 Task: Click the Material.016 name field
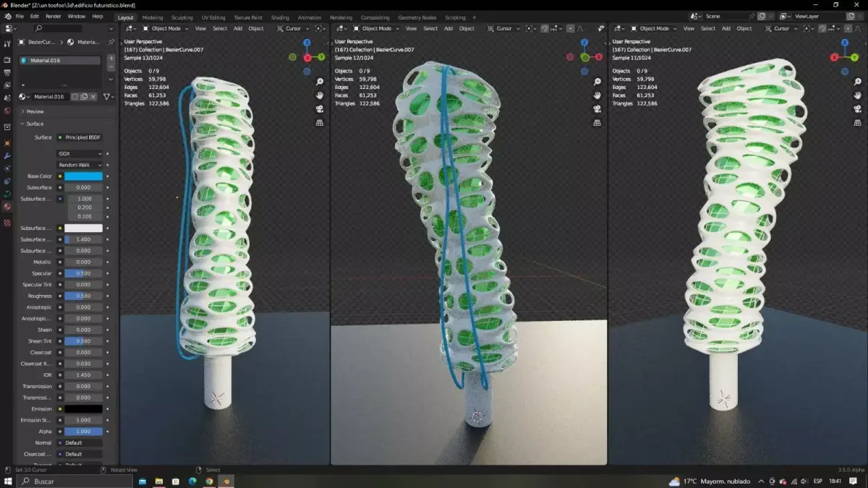(x=51, y=96)
